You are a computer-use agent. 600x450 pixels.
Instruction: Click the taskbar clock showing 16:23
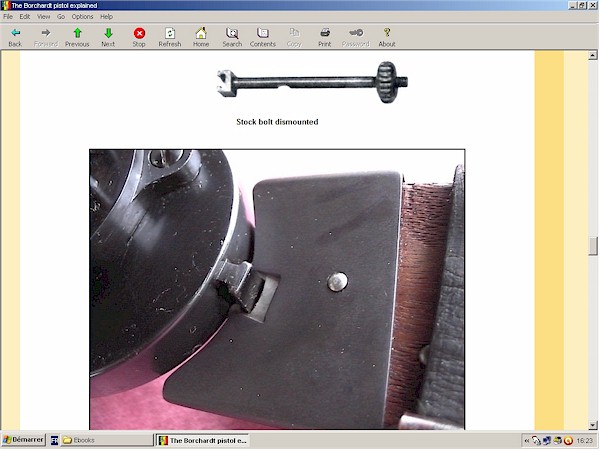[x=585, y=441]
